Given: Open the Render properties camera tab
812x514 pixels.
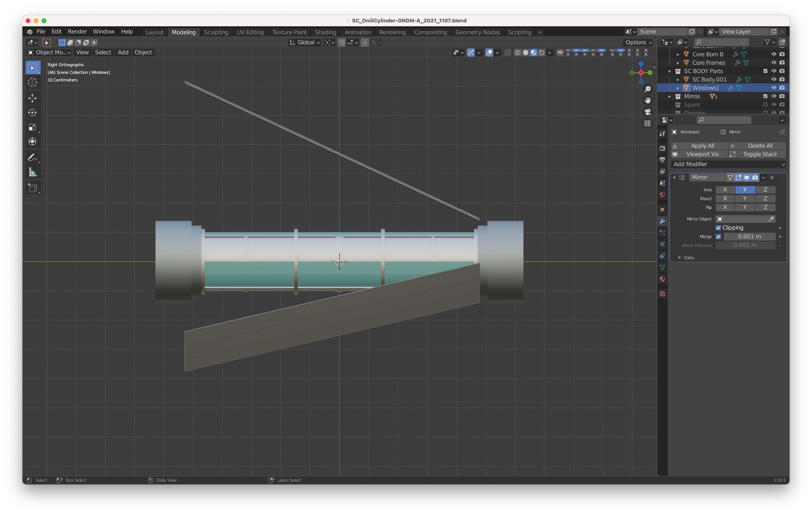Looking at the screenshot, I should [662, 148].
